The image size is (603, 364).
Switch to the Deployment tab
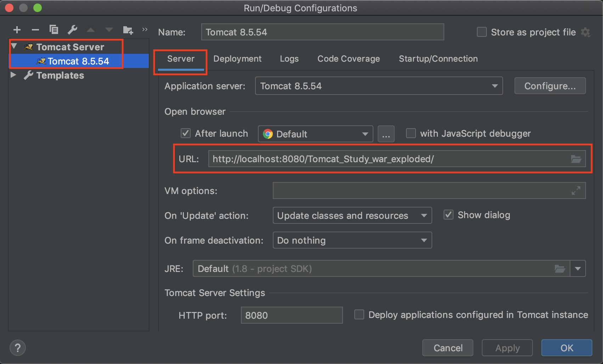(237, 59)
